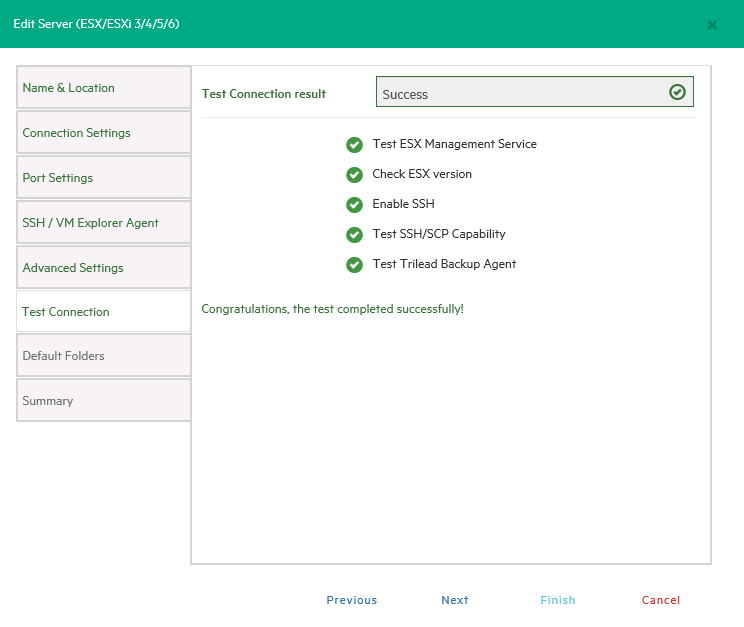Go to Port Settings tab
744x627 pixels.
tap(104, 178)
